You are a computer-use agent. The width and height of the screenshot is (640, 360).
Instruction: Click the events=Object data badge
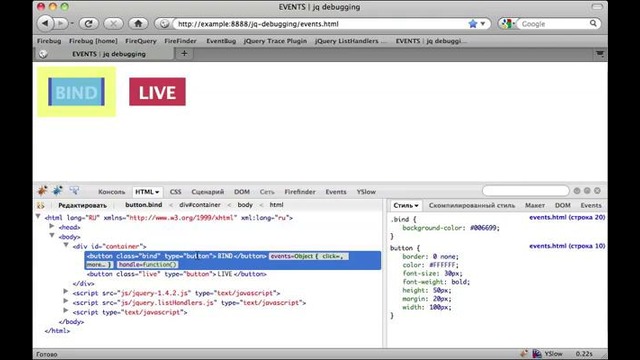tap(309, 256)
